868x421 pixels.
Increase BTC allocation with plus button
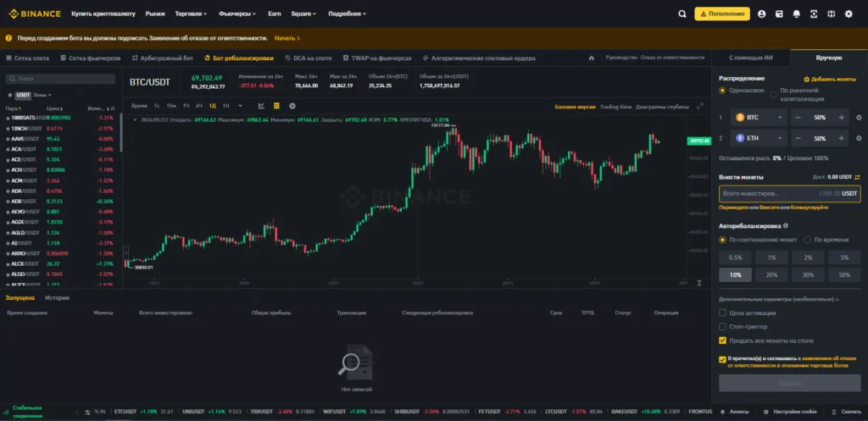pyautogui.click(x=841, y=118)
